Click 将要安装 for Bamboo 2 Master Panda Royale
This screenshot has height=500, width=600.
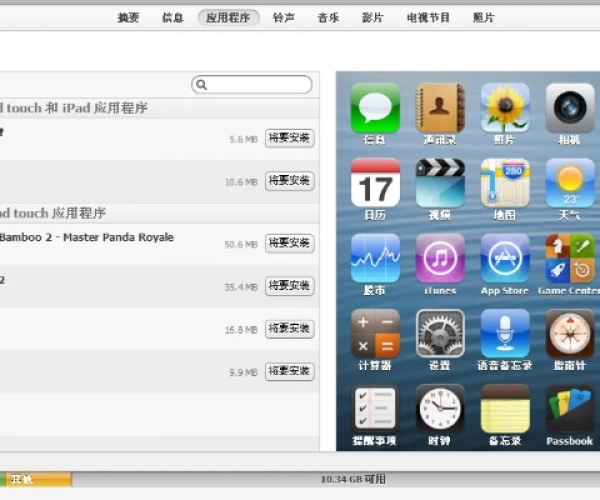pos(290,243)
